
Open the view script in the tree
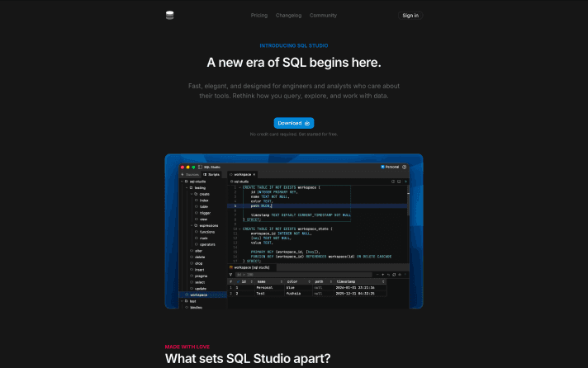(203, 219)
